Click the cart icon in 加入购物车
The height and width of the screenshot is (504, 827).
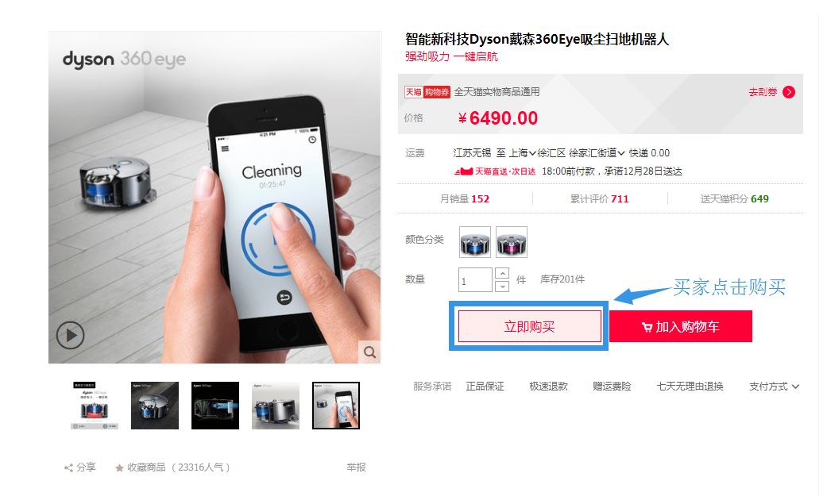tap(647, 327)
